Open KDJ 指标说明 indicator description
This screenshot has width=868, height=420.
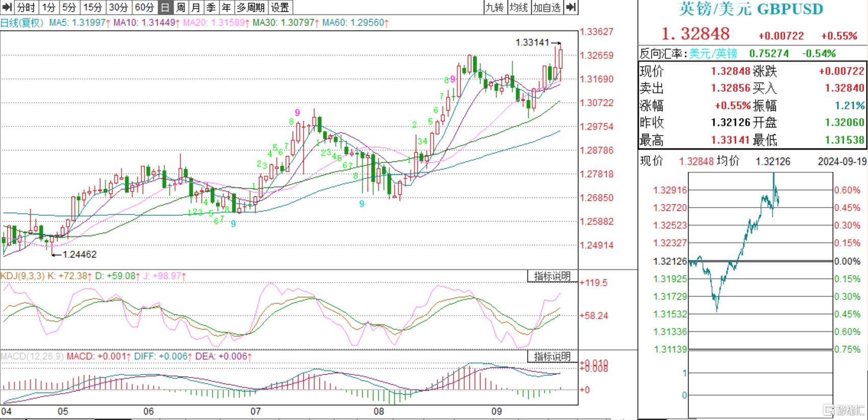tap(552, 276)
